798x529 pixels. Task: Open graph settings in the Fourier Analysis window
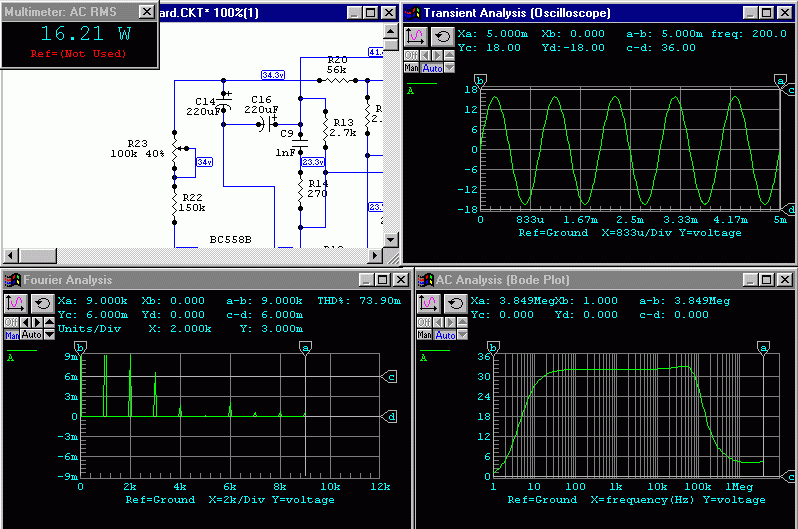15,303
